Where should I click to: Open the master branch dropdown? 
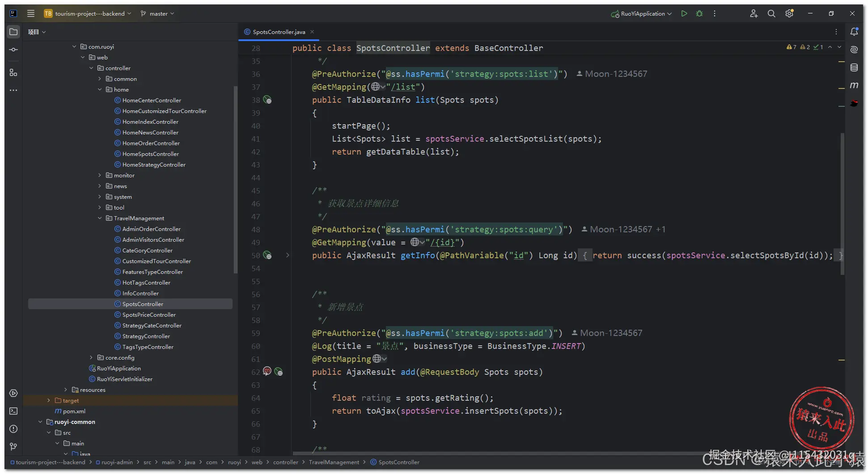click(x=157, y=13)
